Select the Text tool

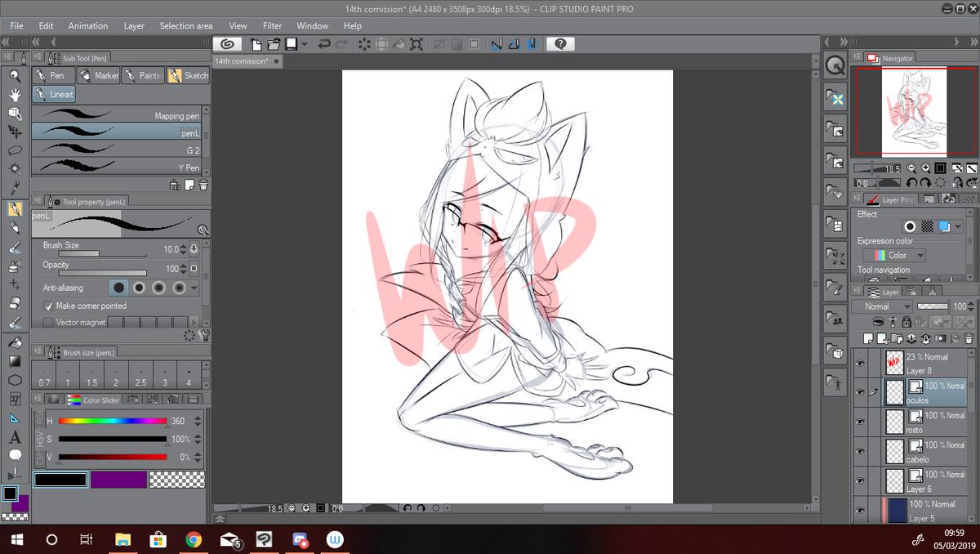point(15,437)
